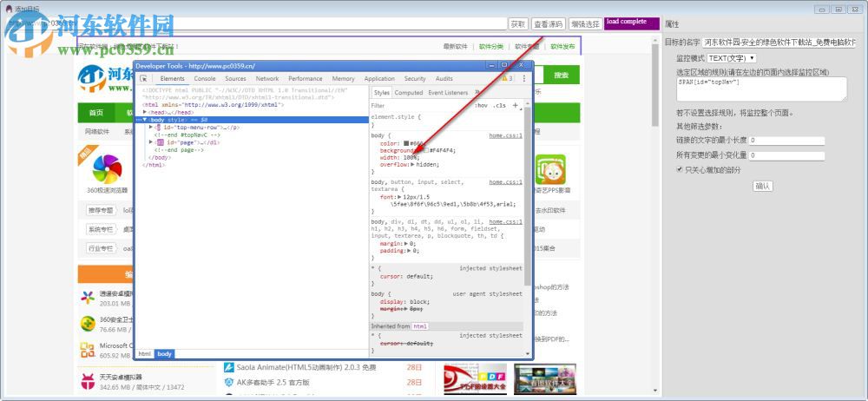Click the warnings count triangle in DevTools

point(507,79)
